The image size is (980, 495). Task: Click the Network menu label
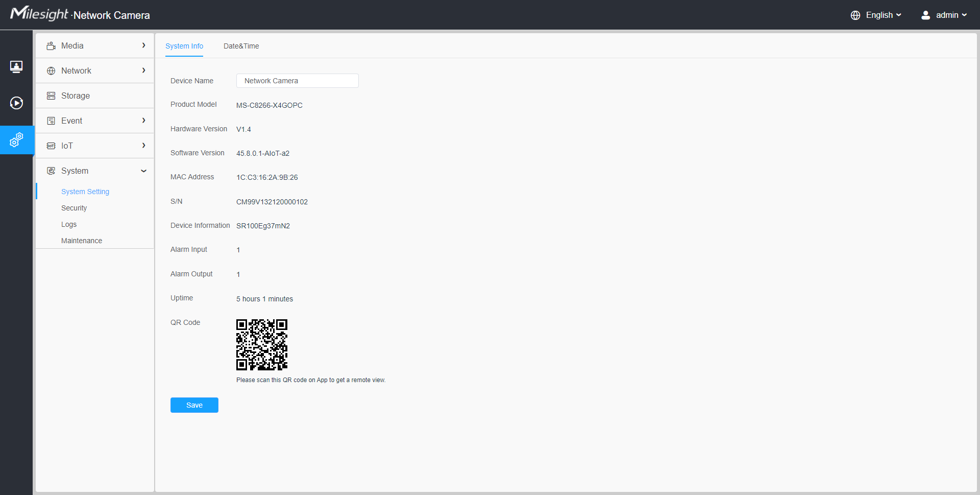click(76, 70)
